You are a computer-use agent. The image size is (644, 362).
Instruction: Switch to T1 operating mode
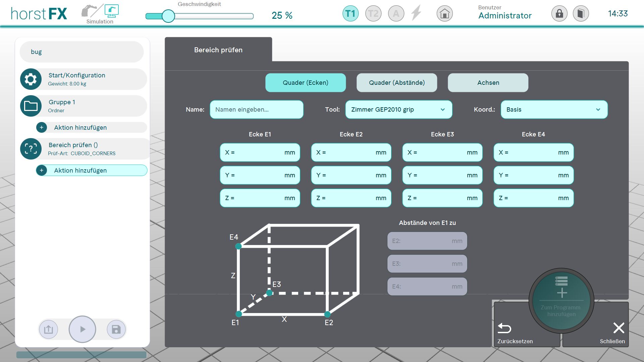point(350,14)
